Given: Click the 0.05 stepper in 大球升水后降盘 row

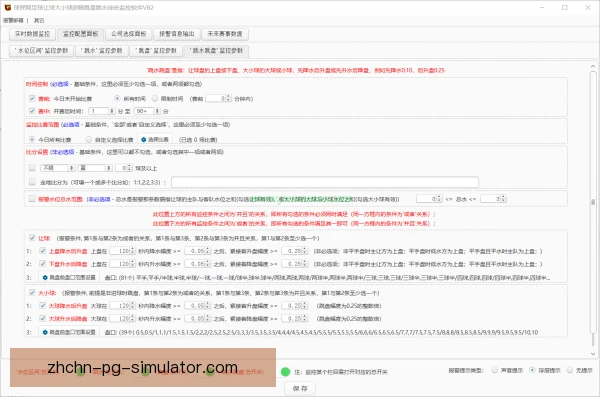Looking at the screenshot, I should click(197, 318).
